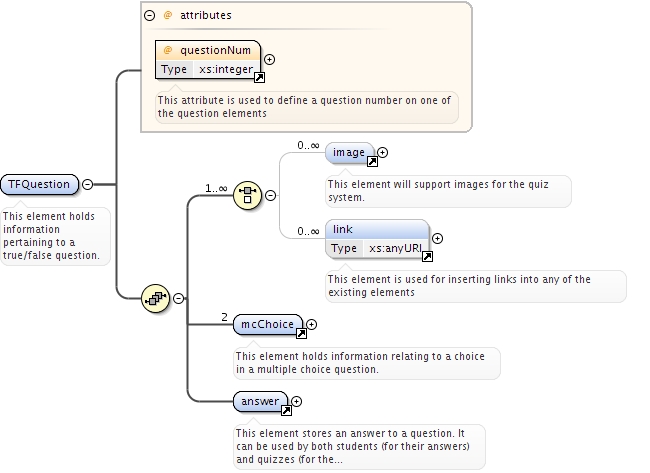Viewport: 650px width, 473px height.
Task: Collapse the TFQuestion element node
Action: [x=87, y=184]
